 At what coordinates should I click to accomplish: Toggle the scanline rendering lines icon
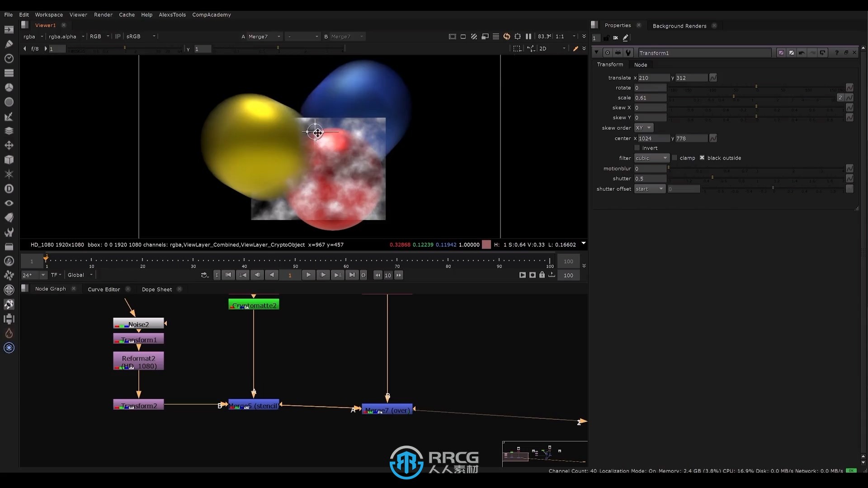(496, 37)
